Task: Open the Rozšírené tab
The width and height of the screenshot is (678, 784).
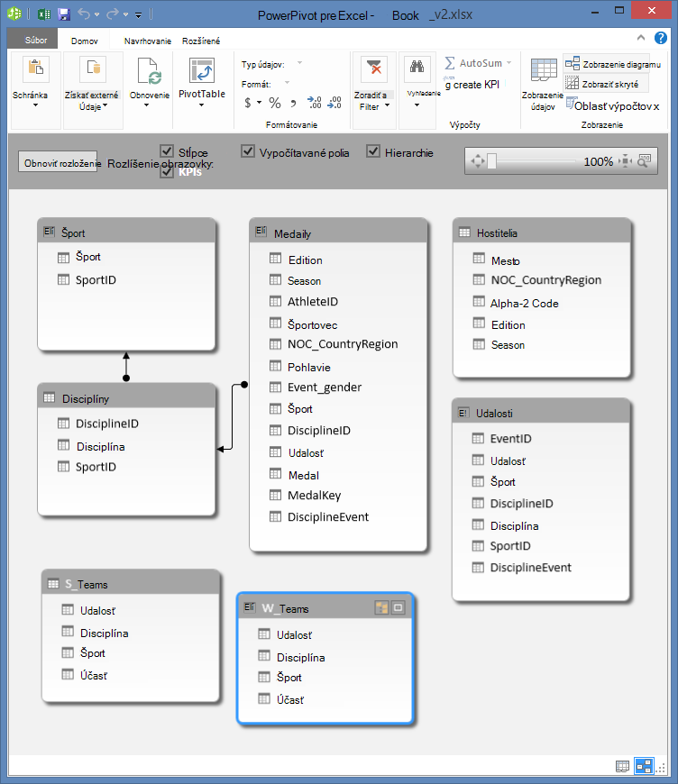Action: click(x=201, y=41)
